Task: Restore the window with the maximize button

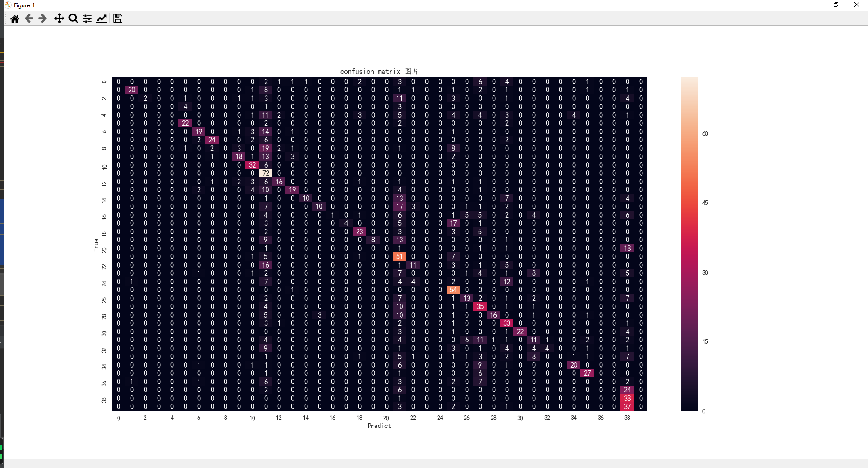Action: 836,5
